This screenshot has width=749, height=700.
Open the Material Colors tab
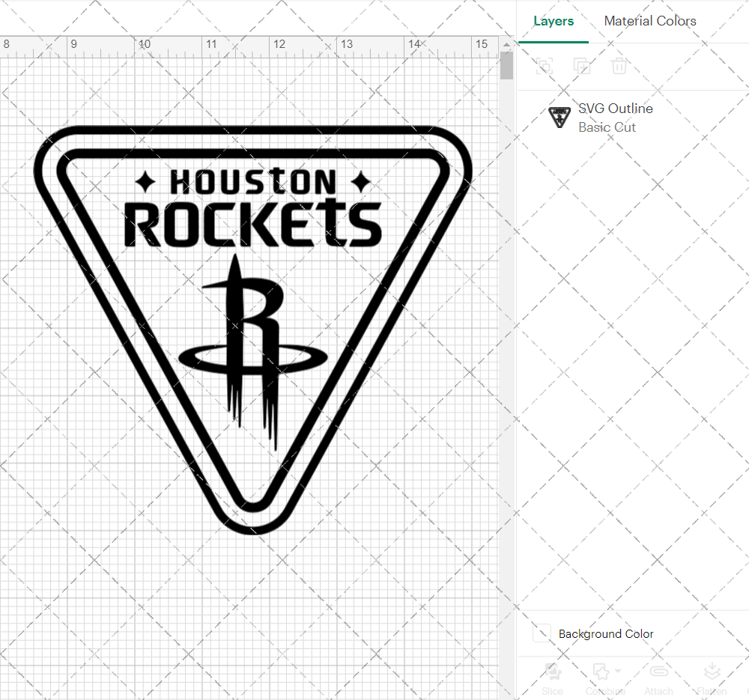point(649,21)
